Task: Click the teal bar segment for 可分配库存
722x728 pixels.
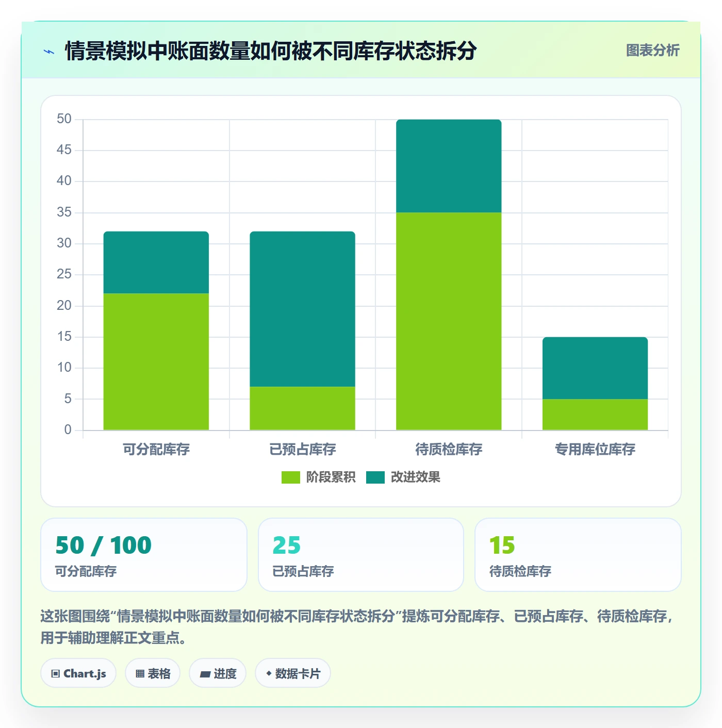Action: pyautogui.click(x=156, y=262)
